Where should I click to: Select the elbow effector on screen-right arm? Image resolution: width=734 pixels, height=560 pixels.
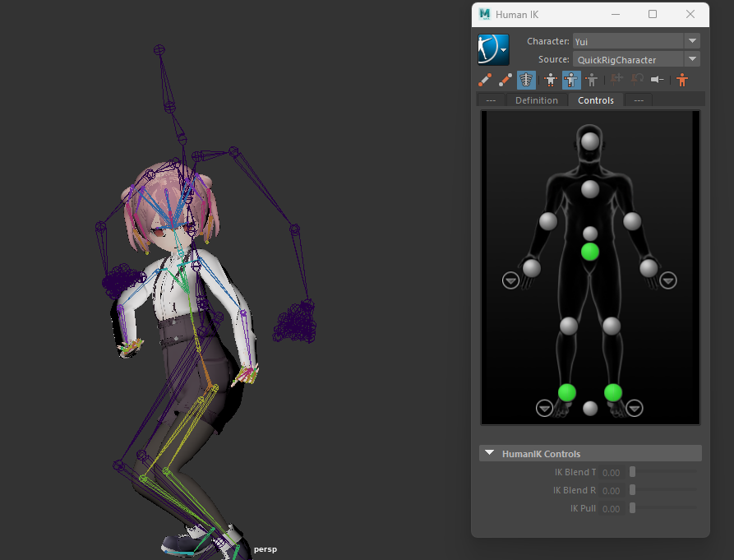tap(632, 221)
